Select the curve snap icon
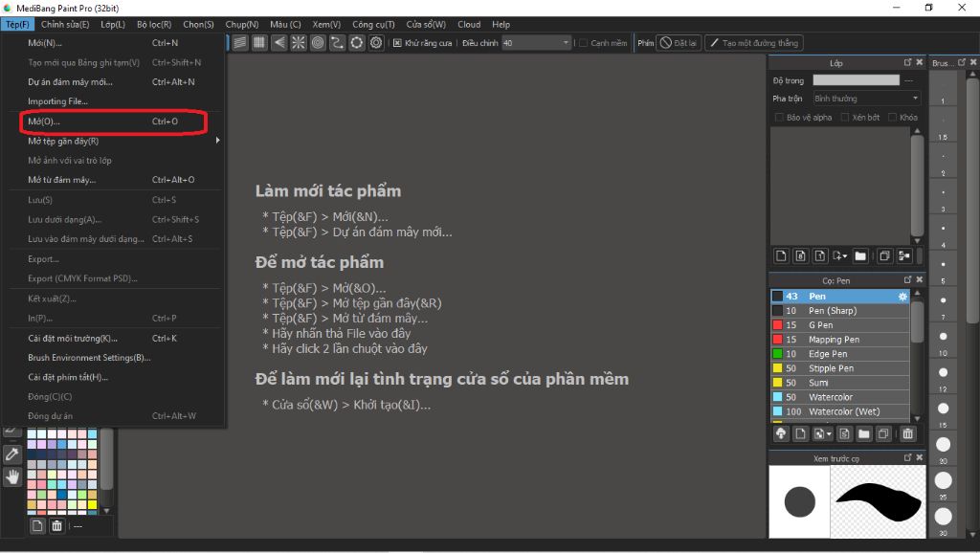 337,42
